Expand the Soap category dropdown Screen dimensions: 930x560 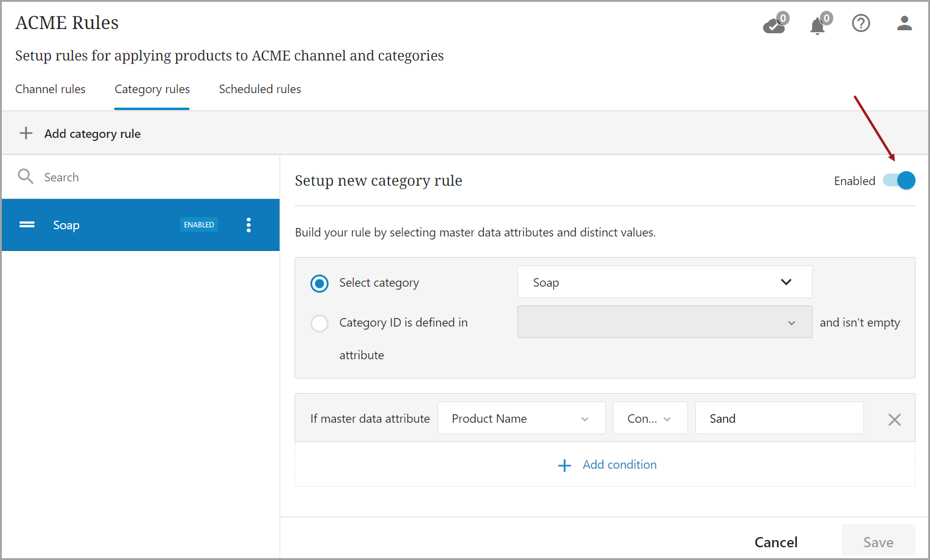[x=664, y=282]
